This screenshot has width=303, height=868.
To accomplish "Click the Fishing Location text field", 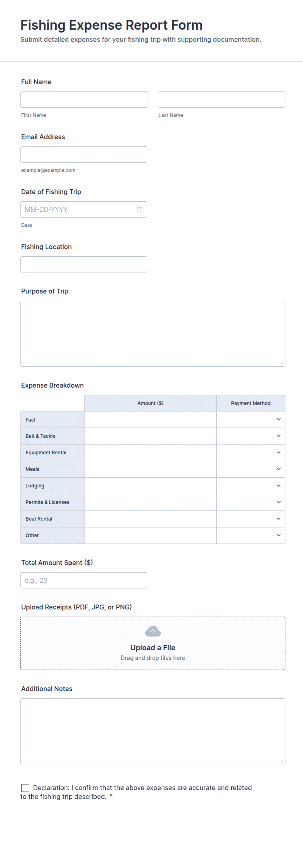I will tap(84, 265).
